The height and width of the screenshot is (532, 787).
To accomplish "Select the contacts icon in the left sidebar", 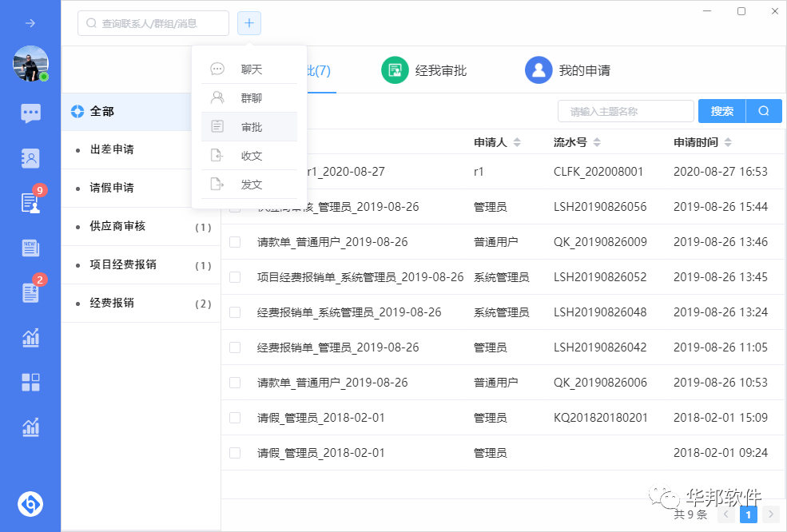I will click(x=30, y=158).
